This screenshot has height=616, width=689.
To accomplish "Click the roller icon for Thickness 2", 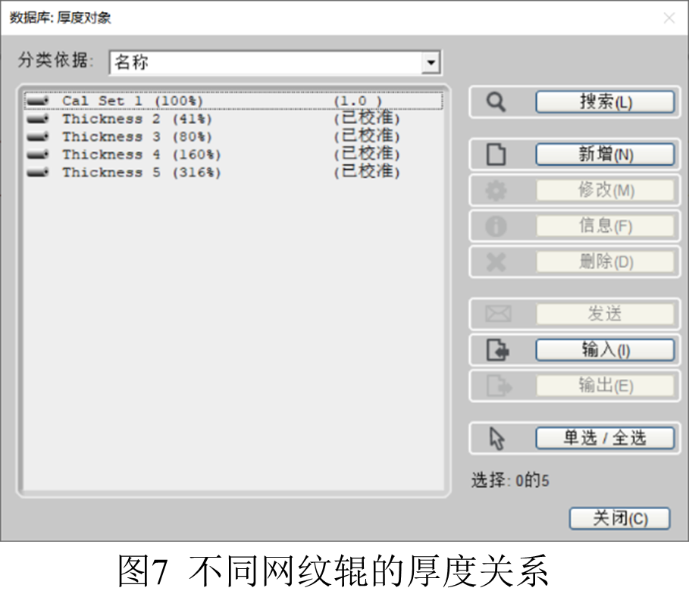I will [37, 119].
